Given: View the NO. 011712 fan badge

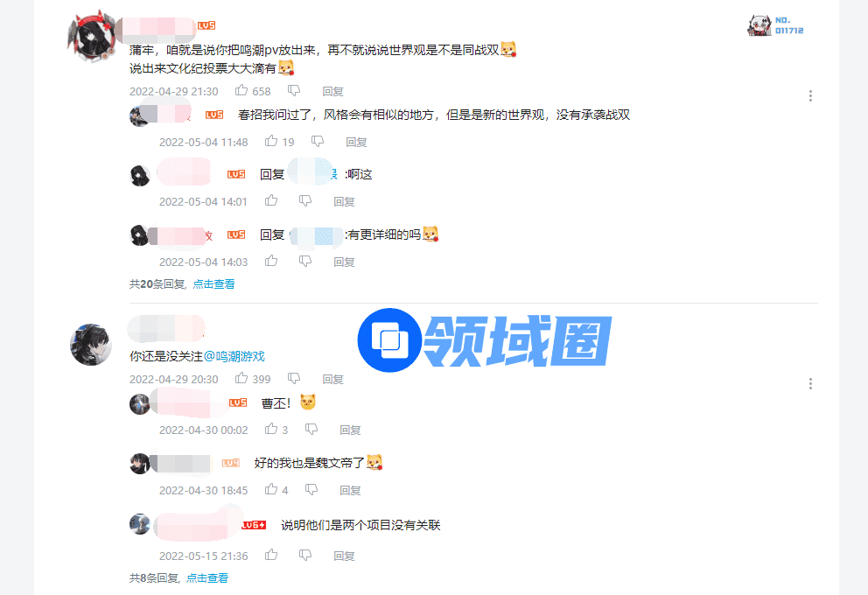Looking at the screenshot, I should coord(775,25).
